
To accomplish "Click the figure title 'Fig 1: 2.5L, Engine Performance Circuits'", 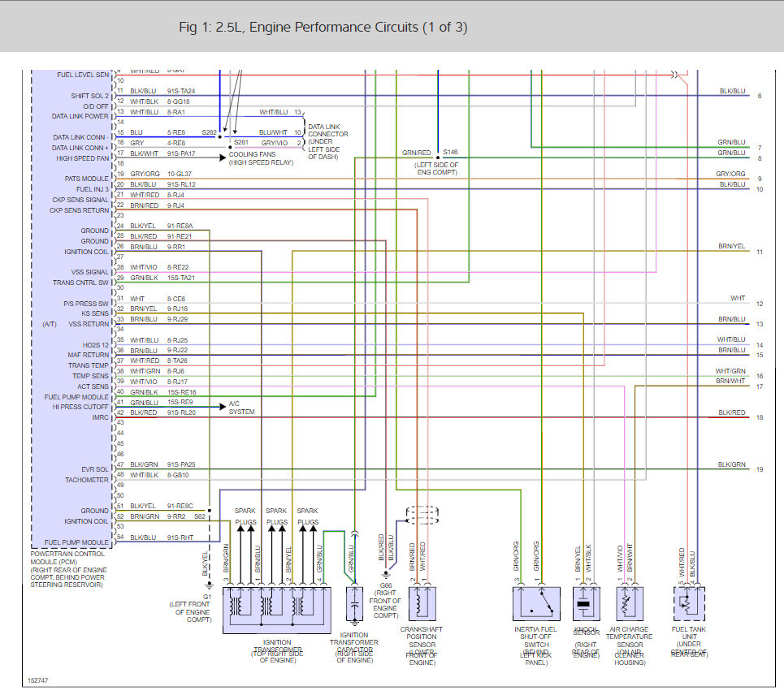I will (323, 27).
